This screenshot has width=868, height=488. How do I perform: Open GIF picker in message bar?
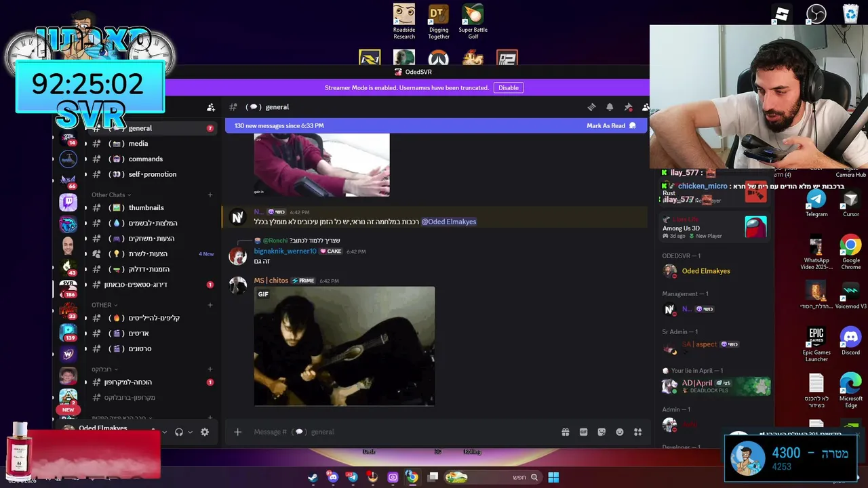(x=583, y=432)
